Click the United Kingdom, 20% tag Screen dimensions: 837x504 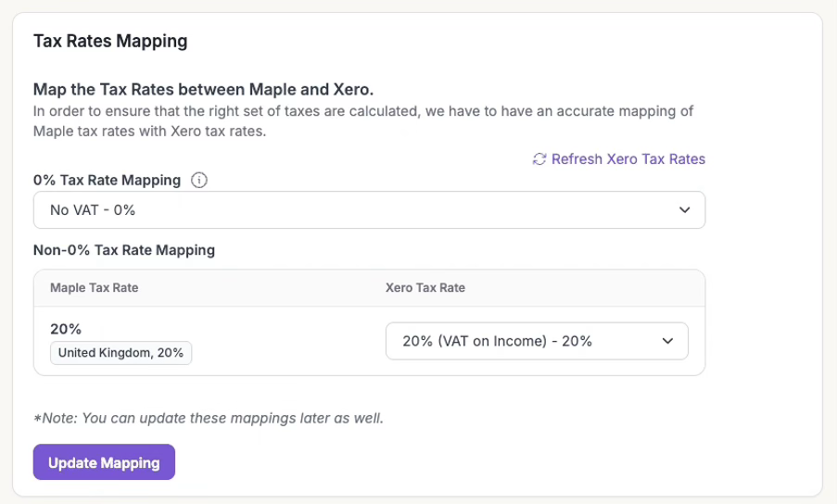tap(121, 353)
